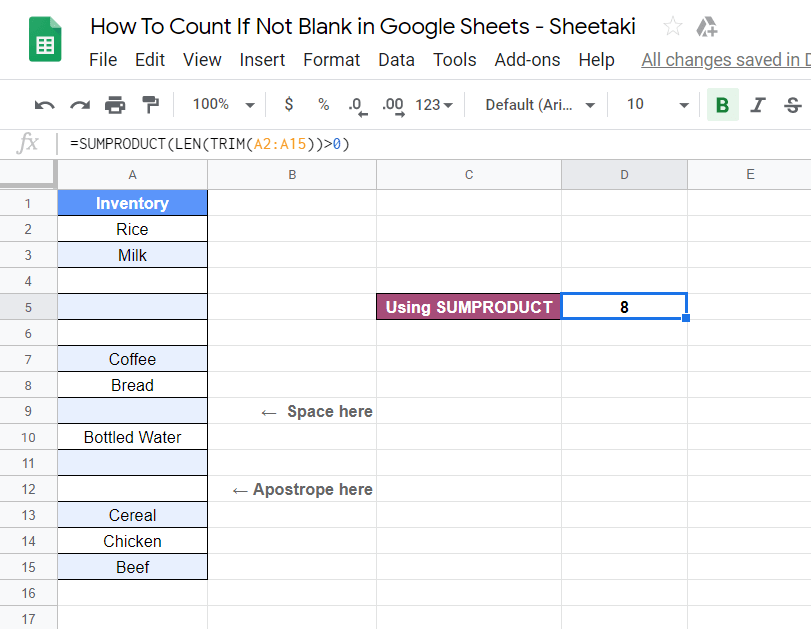Viewport: 811px width, 629px height.
Task: Toggle italic formatting
Action: click(757, 104)
